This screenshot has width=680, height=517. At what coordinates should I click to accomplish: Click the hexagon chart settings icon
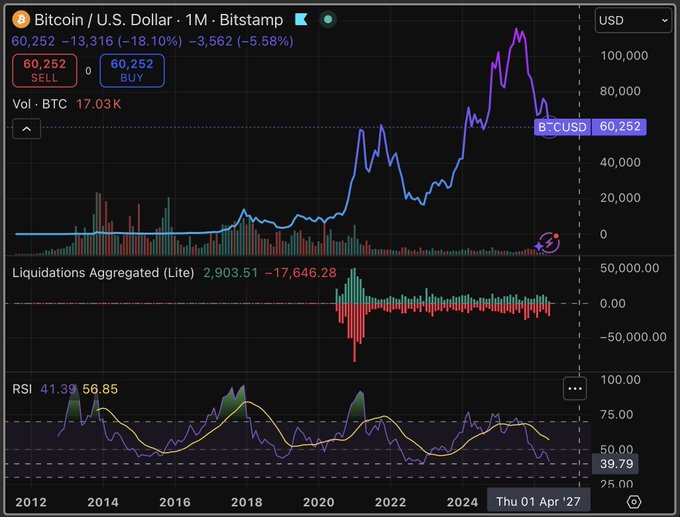point(634,502)
